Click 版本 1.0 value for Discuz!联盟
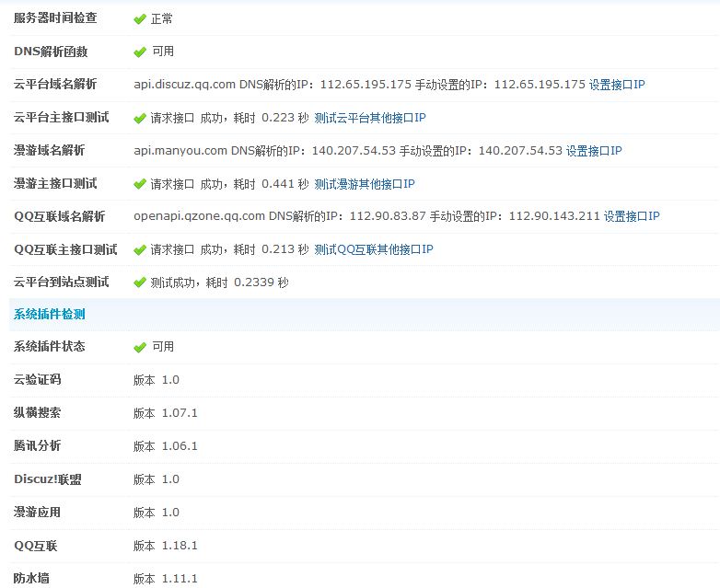This screenshot has height=588, width=720. (157, 479)
